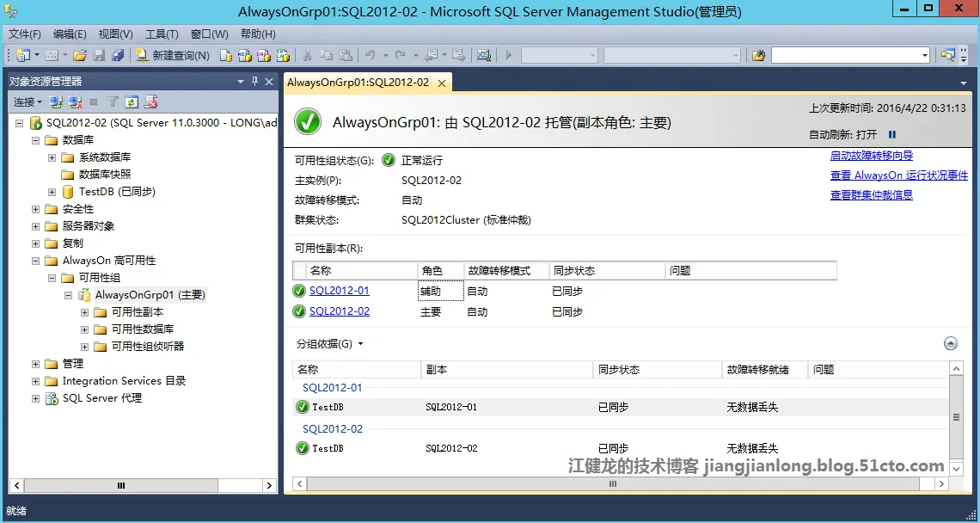The width and height of the screenshot is (980, 523).
Task: Click Connect Object Explorer icon
Action: pyautogui.click(x=56, y=102)
